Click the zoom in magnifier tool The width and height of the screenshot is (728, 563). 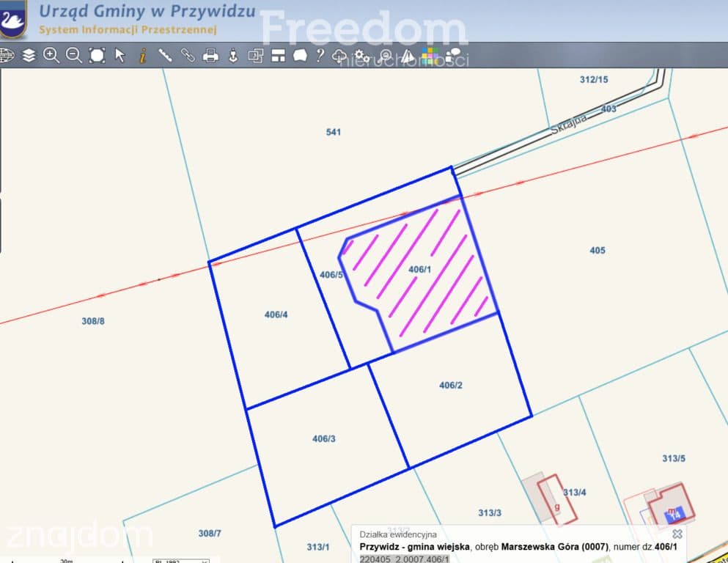[x=51, y=55]
